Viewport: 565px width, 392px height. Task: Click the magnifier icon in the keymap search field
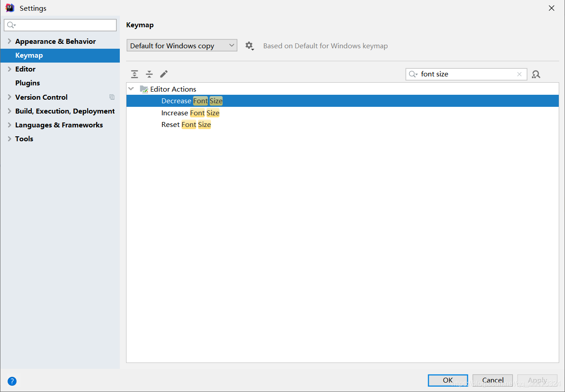click(x=413, y=74)
